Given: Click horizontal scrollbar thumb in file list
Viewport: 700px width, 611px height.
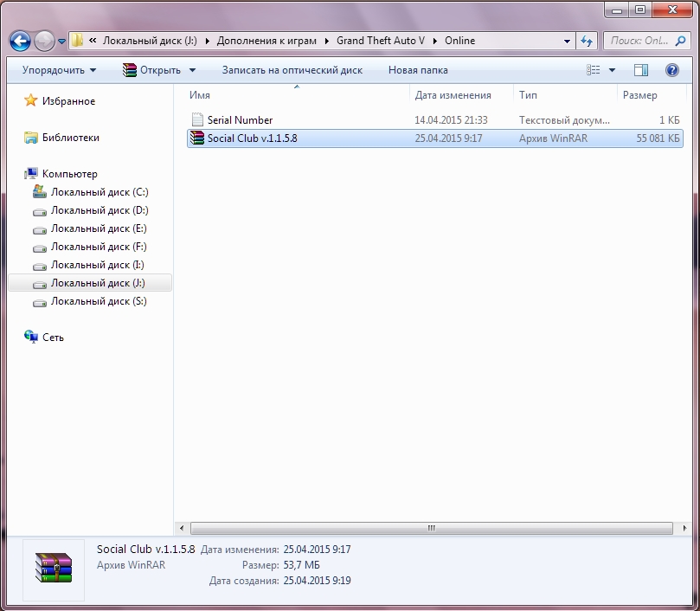Looking at the screenshot, I should [431, 529].
